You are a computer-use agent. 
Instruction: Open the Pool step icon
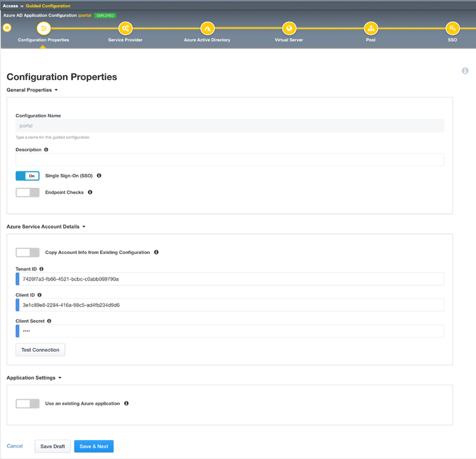(x=371, y=29)
